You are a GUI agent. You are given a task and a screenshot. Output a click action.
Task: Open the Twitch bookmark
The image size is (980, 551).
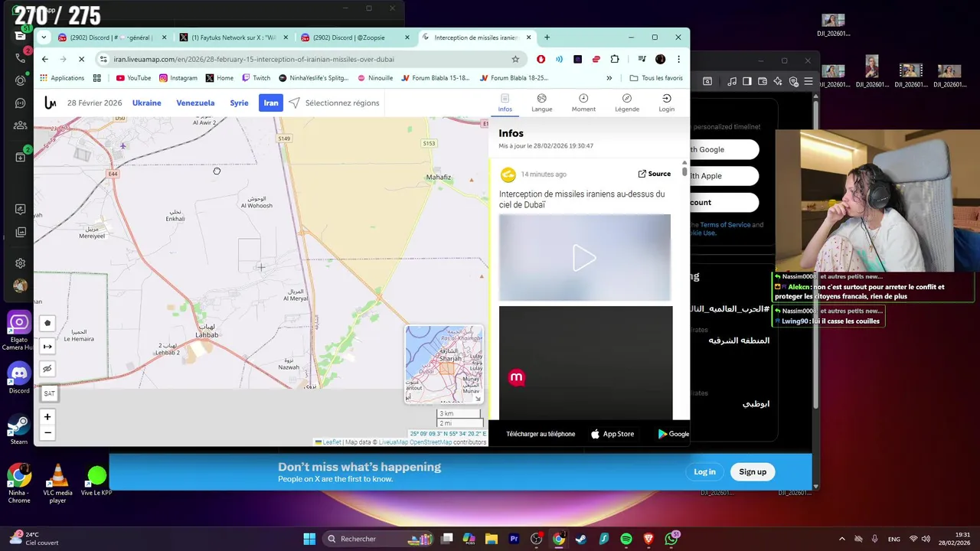pyautogui.click(x=256, y=78)
